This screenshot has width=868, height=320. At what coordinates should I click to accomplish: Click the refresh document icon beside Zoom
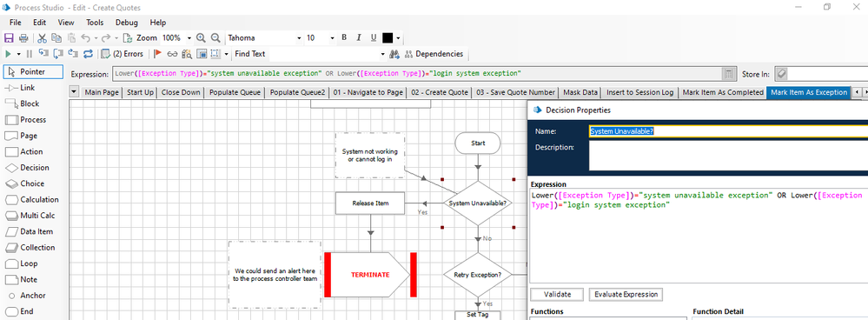pyautogui.click(x=128, y=38)
